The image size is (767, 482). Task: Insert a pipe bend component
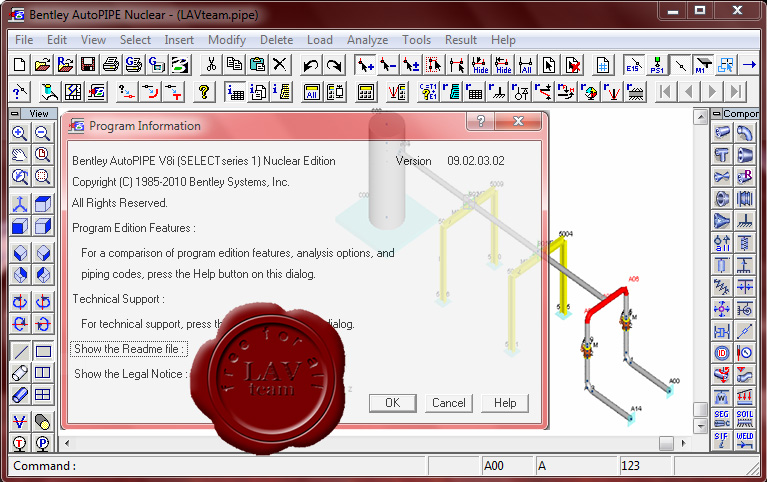744,133
